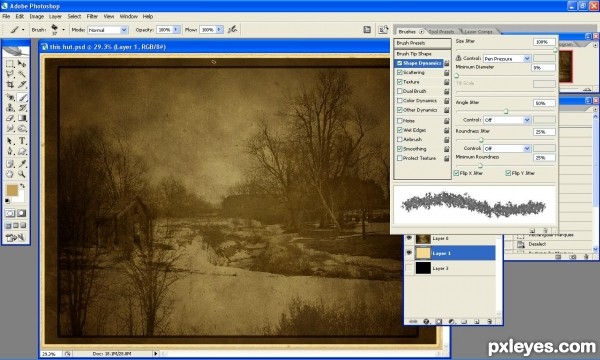The image size is (600, 360).
Task: Select the Gradient tool
Action: [x=22, y=118]
